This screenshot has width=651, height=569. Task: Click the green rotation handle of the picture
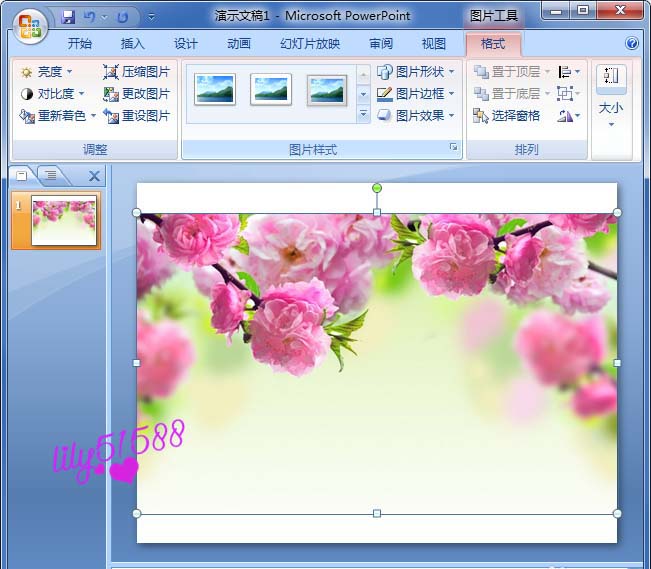pyautogui.click(x=377, y=188)
